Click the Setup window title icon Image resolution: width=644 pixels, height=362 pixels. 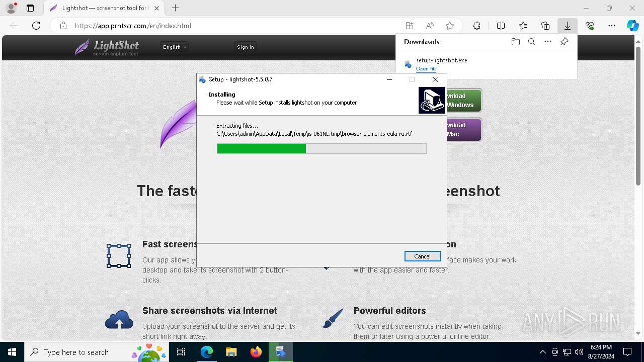click(x=202, y=79)
